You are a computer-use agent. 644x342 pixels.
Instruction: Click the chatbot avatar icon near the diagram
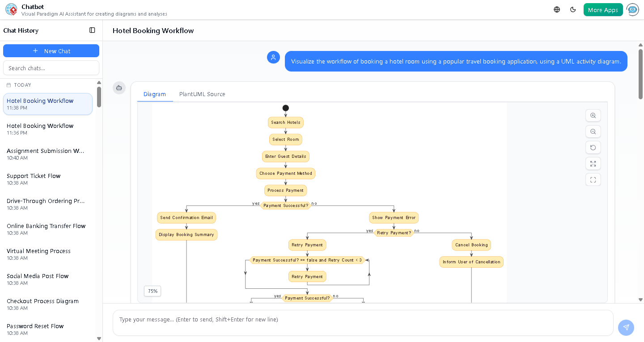(x=119, y=88)
